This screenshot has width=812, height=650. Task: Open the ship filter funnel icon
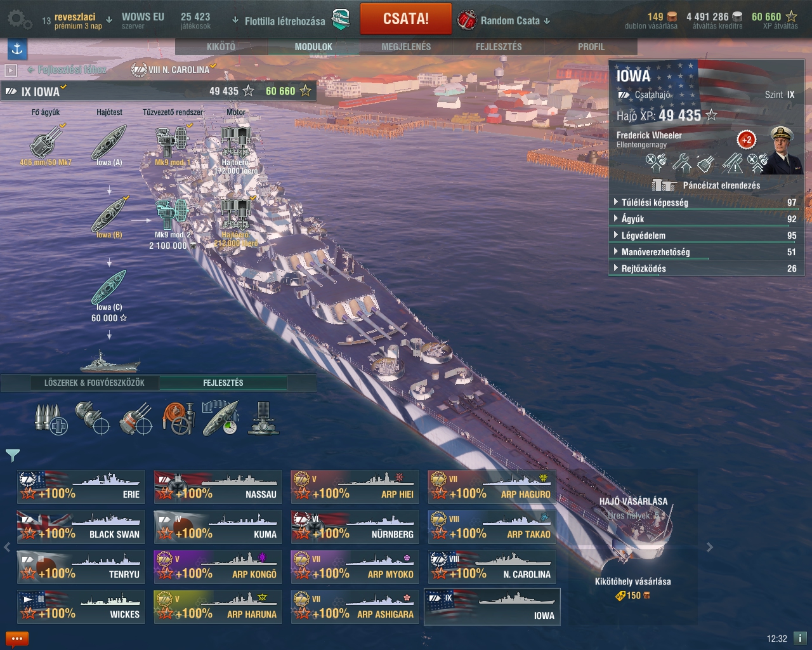point(12,454)
